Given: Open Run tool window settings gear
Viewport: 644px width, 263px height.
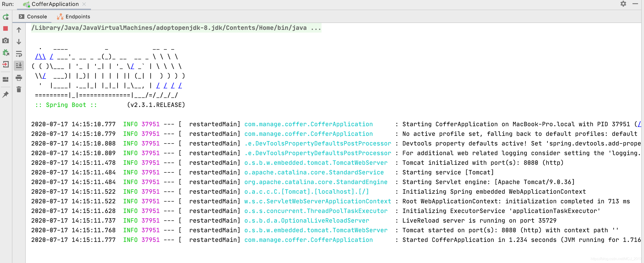Looking at the screenshot, I should [x=624, y=4].
